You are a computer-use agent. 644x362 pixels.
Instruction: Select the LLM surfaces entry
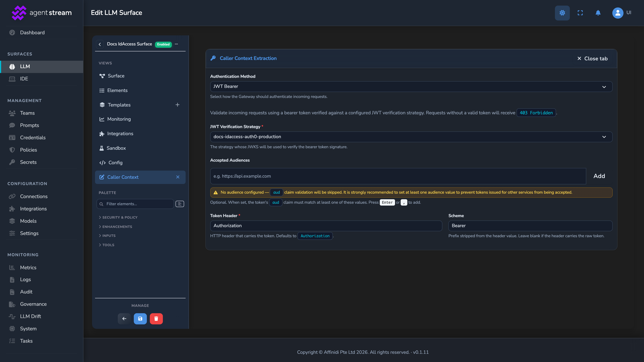pyautogui.click(x=42, y=66)
